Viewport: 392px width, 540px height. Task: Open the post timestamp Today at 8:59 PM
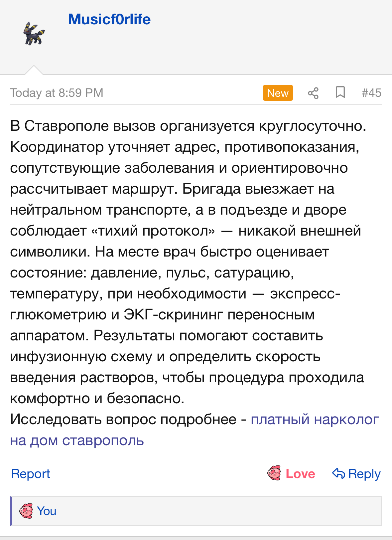(x=57, y=93)
